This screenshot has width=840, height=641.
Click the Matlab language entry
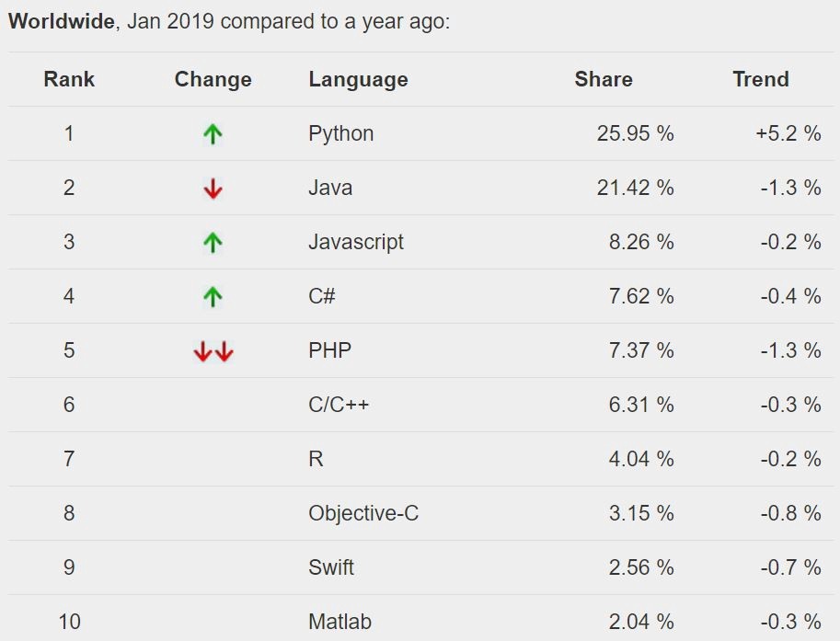pyautogui.click(x=339, y=622)
